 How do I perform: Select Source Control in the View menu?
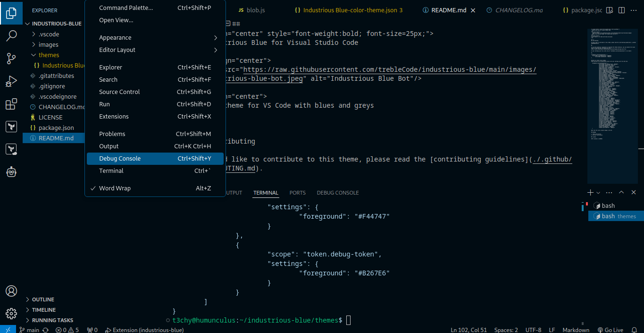coord(155,92)
